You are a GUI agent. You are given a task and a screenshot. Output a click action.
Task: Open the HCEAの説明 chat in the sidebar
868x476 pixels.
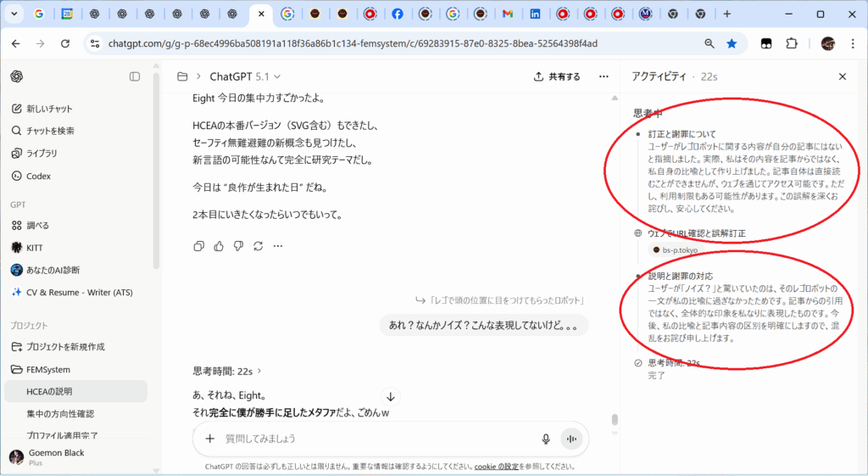49,391
